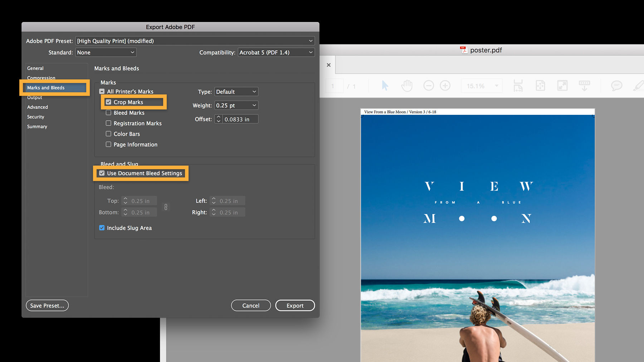
Task: Click the page number input field
Action: coord(335,85)
